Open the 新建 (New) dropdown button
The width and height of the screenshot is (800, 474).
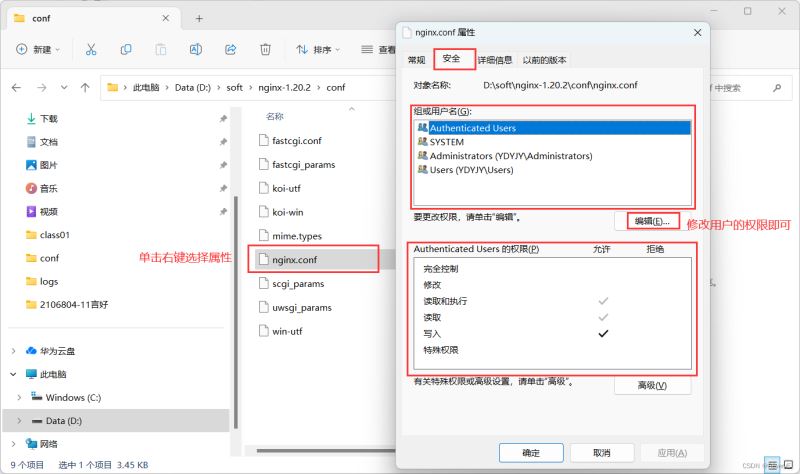pyautogui.click(x=38, y=49)
